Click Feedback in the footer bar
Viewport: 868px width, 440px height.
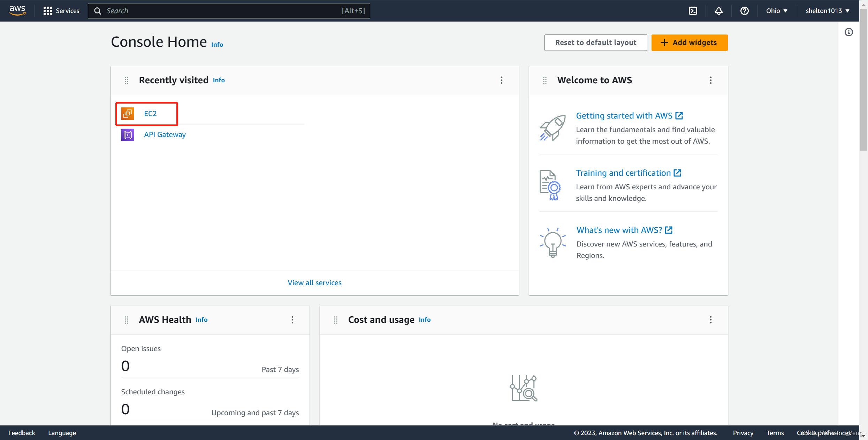click(x=22, y=433)
